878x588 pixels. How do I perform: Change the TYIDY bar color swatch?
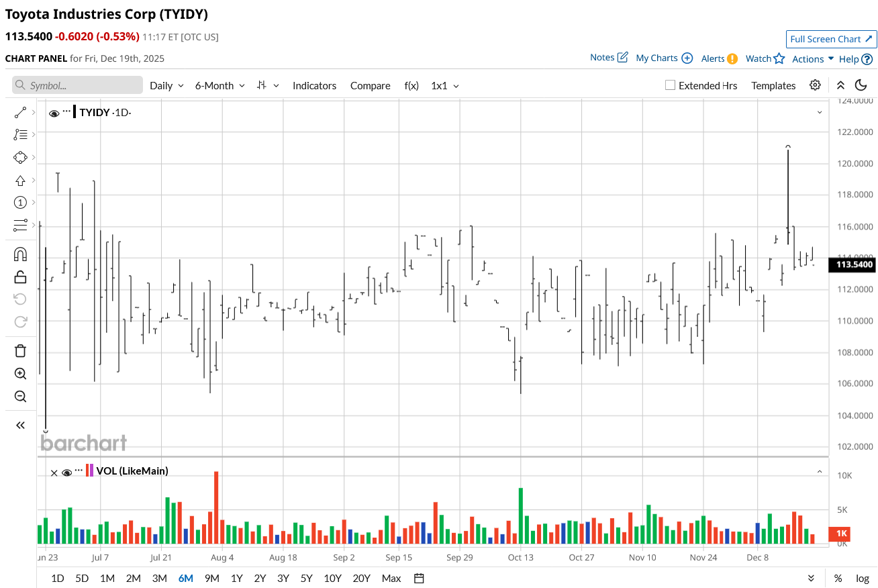point(75,111)
